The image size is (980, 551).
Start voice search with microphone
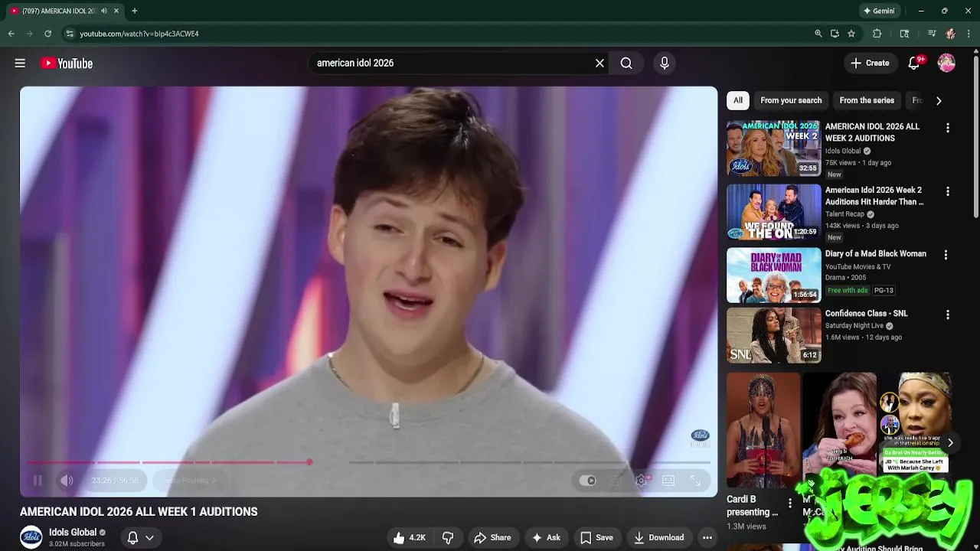coord(665,64)
